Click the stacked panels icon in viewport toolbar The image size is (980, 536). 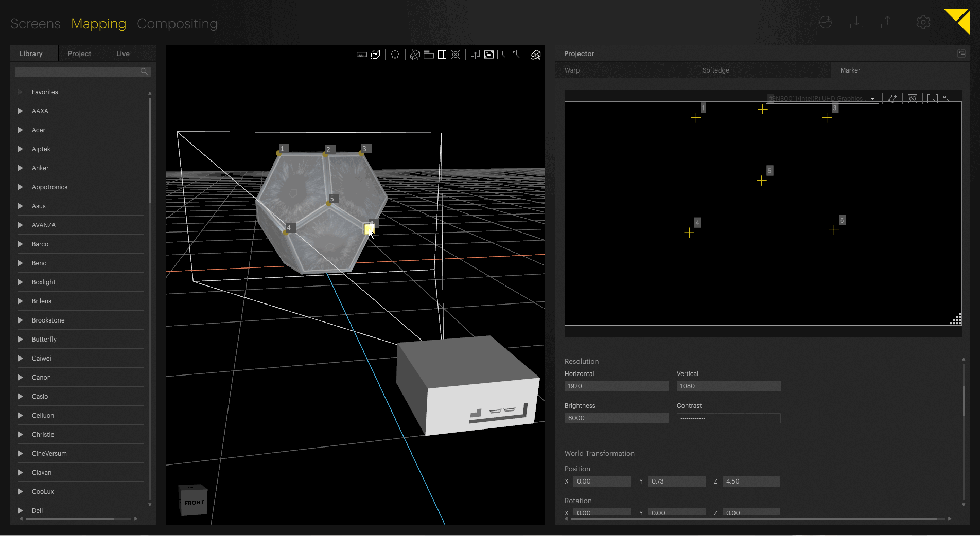(x=429, y=55)
